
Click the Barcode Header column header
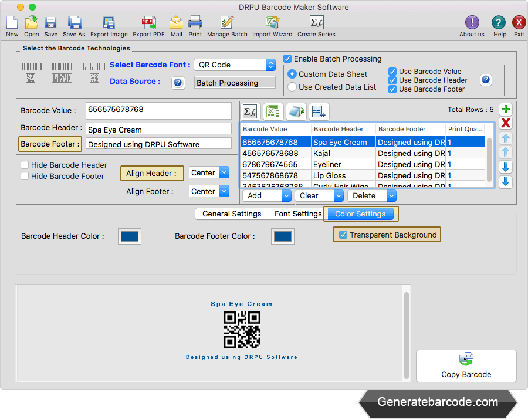(x=343, y=129)
